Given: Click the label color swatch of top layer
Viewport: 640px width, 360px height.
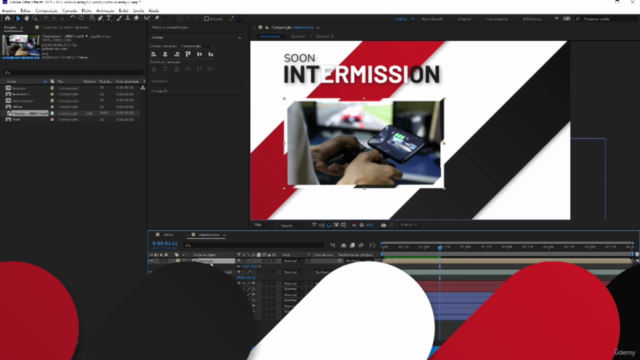Looking at the screenshot, I should (x=178, y=260).
